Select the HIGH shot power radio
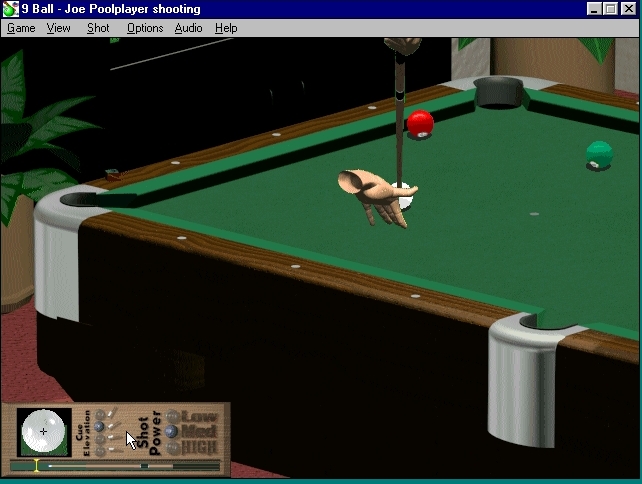This screenshot has height=484, width=642. coord(173,448)
